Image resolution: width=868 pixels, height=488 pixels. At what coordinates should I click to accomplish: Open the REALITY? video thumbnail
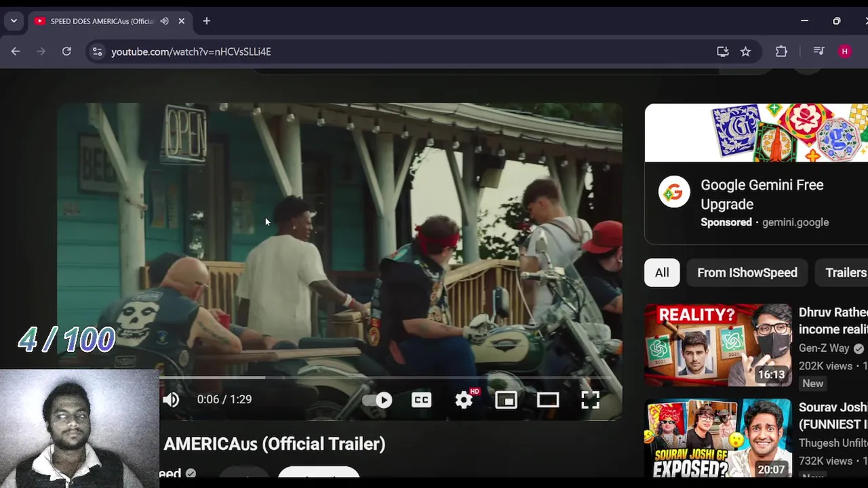tap(717, 345)
